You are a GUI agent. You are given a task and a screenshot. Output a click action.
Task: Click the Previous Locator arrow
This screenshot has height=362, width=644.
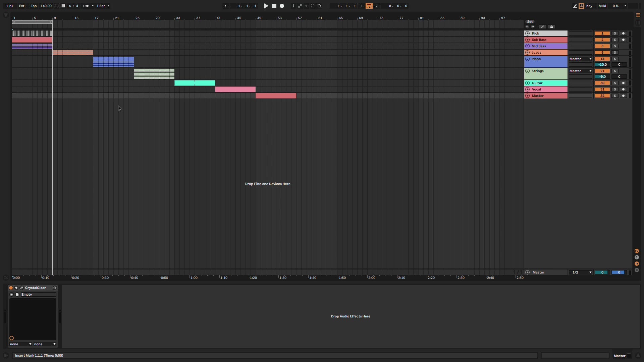(527, 27)
